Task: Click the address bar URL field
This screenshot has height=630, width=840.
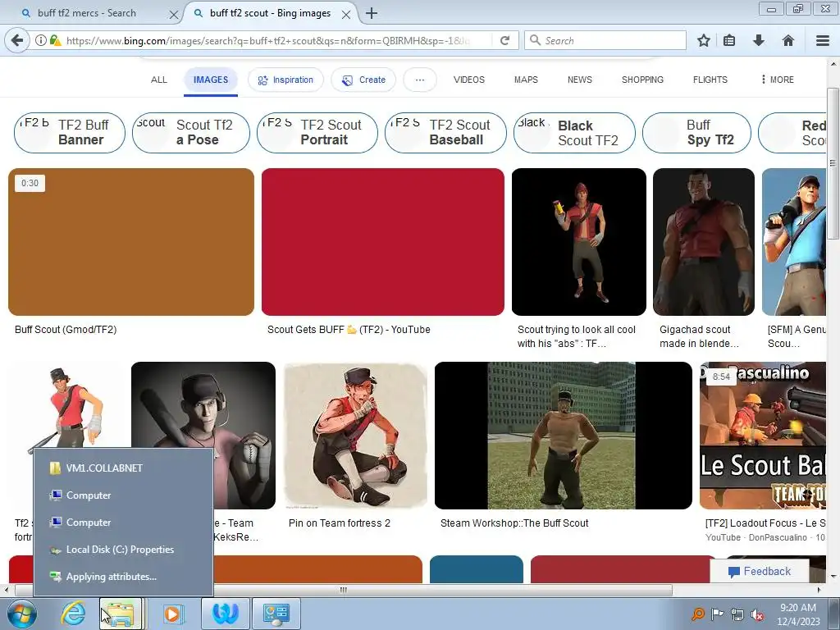Action: (x=268, y=41)
